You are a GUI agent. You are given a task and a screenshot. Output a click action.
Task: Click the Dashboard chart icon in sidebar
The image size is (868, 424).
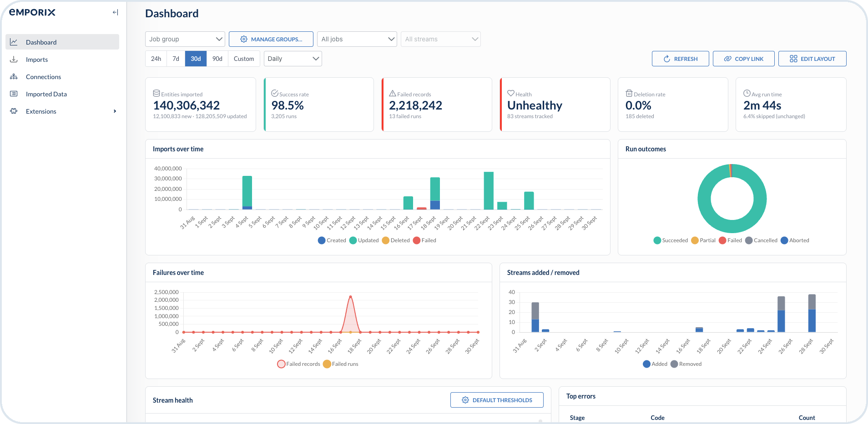[14, 42]
